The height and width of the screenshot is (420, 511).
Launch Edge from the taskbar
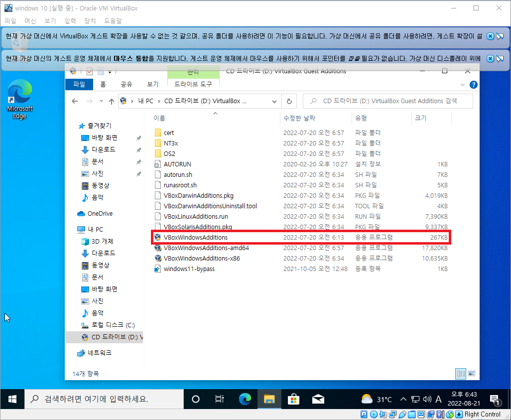[x=245, y=399]
